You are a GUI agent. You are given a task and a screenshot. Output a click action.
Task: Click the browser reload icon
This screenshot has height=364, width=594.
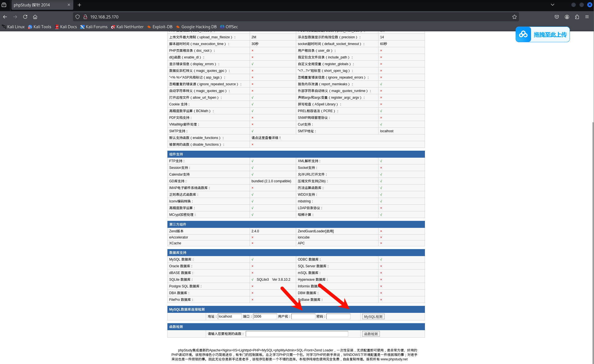point(25,17)
